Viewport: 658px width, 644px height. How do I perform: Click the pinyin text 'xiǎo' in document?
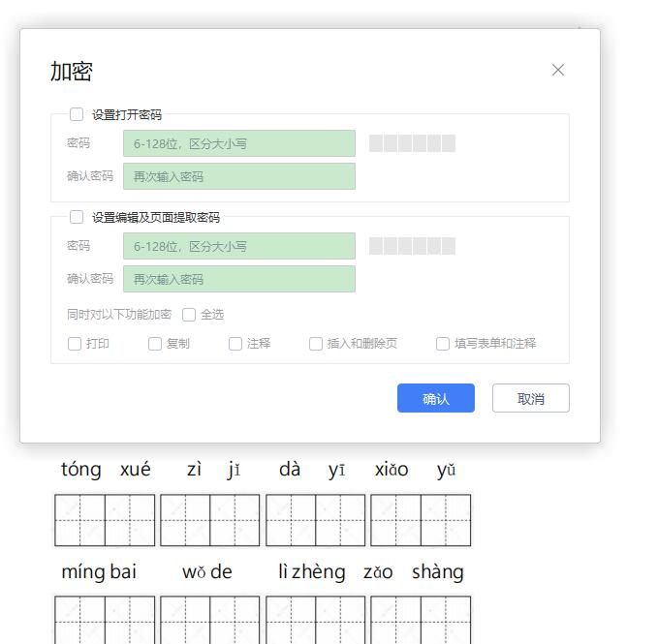(392, 469)
